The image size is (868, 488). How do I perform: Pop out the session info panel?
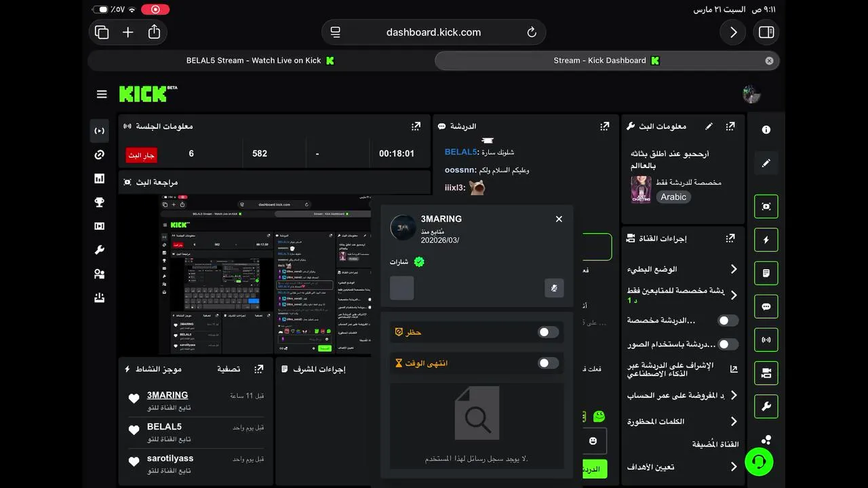point(416,126)
